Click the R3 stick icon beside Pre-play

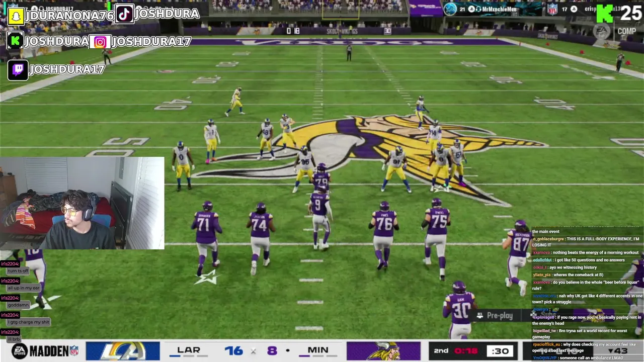(479, 315)
